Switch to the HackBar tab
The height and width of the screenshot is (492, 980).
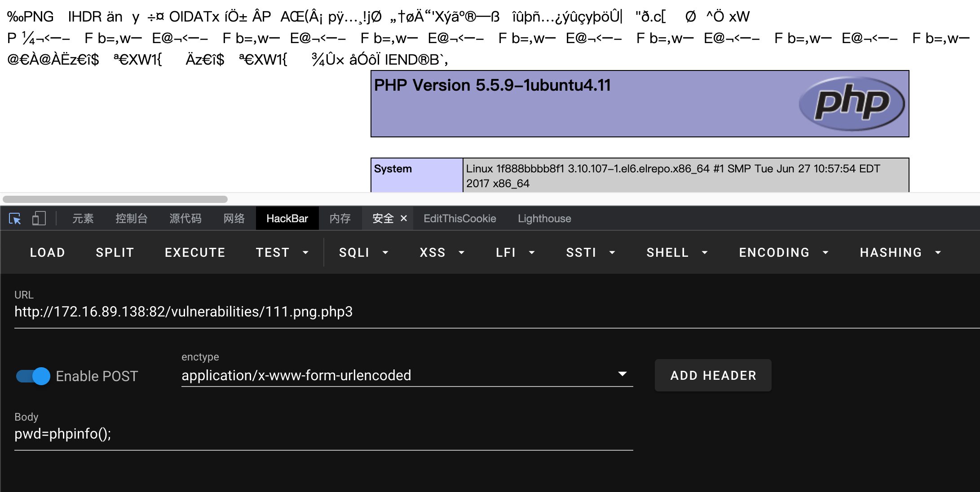pos(287,219)
